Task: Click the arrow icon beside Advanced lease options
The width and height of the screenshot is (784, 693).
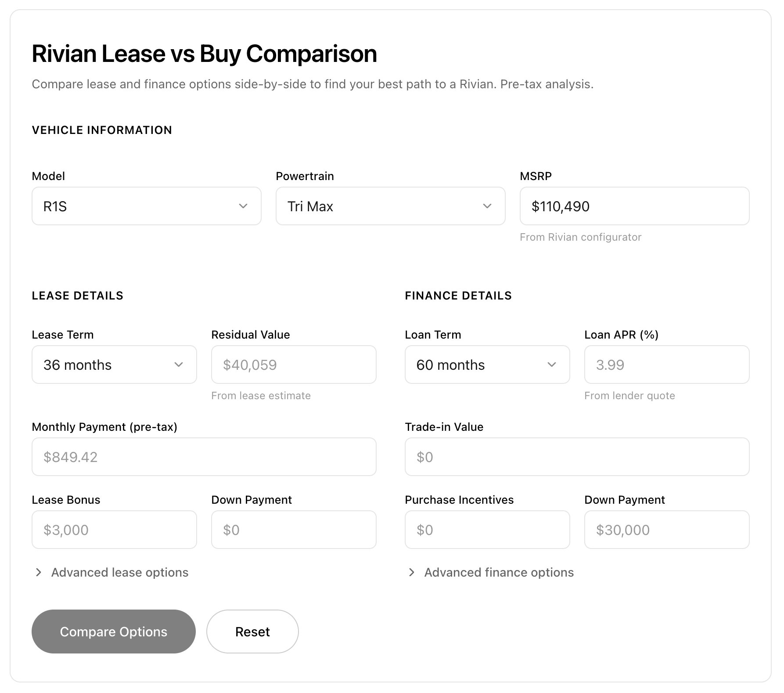Action: pyautogui.click(x=39, y=572)
